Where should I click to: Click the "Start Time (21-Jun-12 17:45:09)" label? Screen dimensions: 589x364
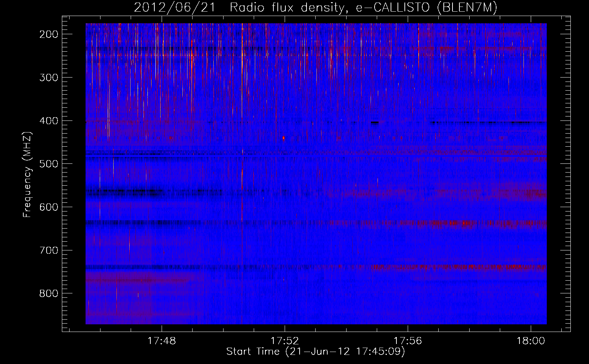[316, 352]
